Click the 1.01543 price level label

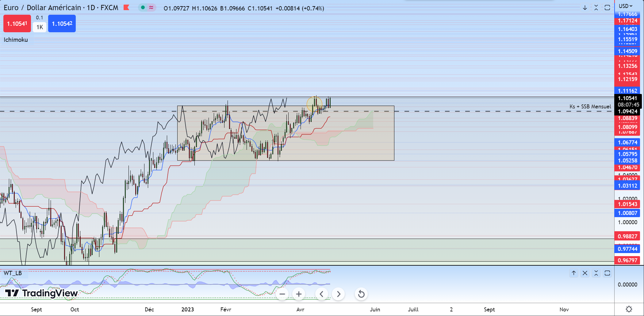click(627, 204)
